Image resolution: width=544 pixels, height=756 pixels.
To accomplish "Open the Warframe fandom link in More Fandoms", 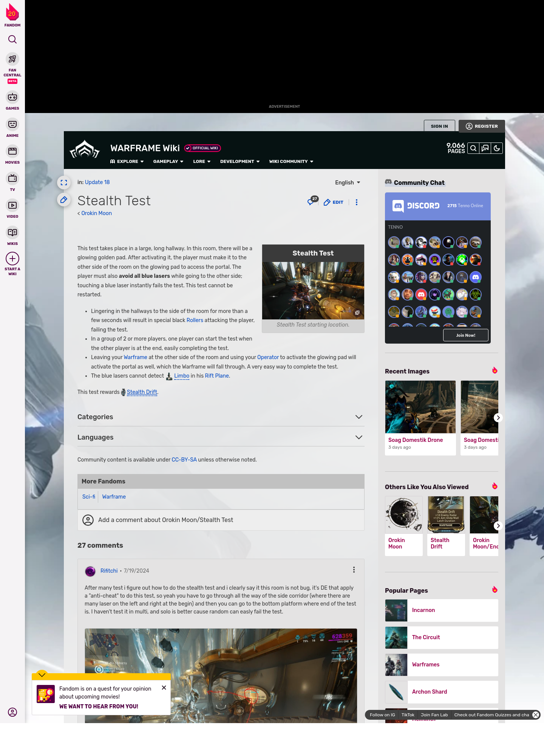I will (114, 497).
